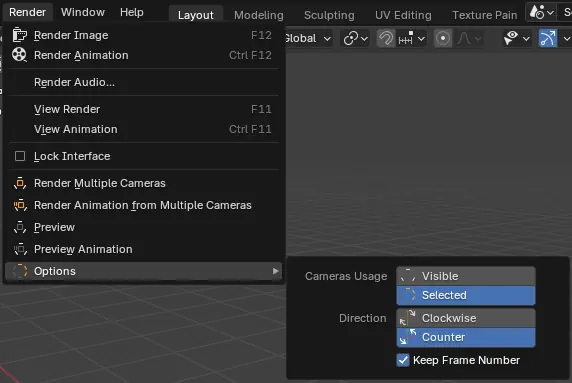This screenshot has height=383, width=572.
Task: Toggle the Lock Interface checkbox
Action: coord(20,156)
